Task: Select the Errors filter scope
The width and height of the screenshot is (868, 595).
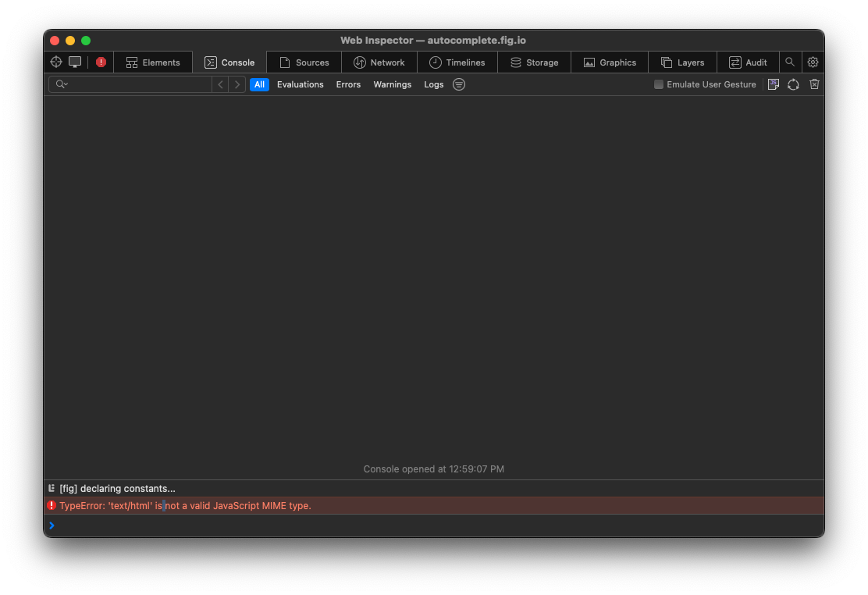Action: (348, 84)
